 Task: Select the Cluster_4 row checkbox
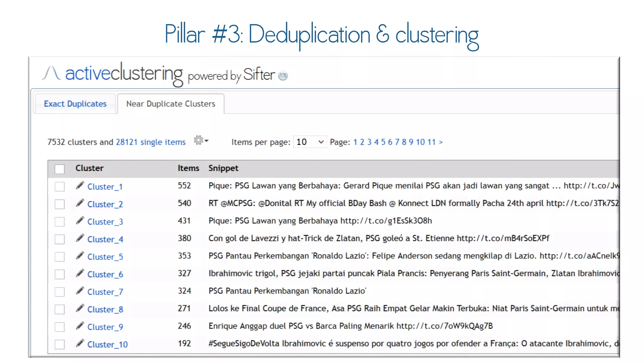tap(59, 239)
